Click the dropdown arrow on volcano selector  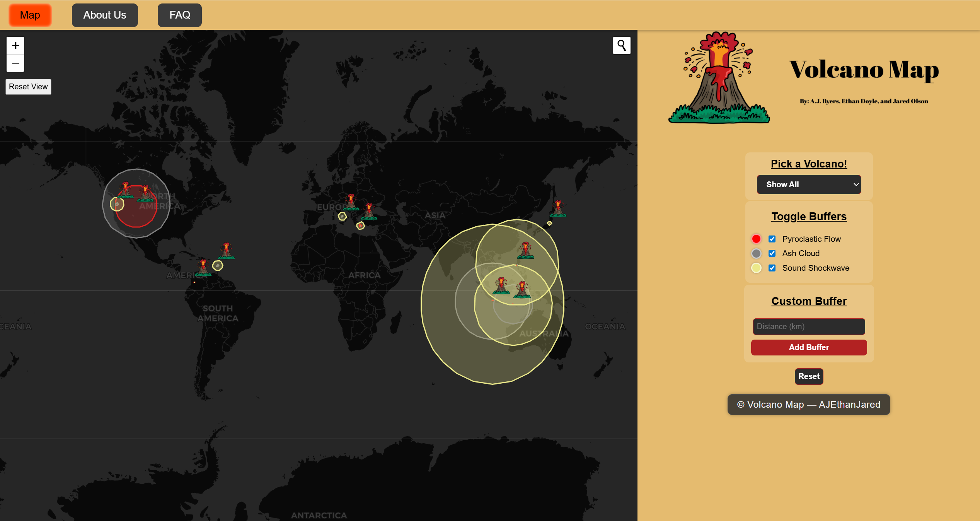[x=856, y=184]
